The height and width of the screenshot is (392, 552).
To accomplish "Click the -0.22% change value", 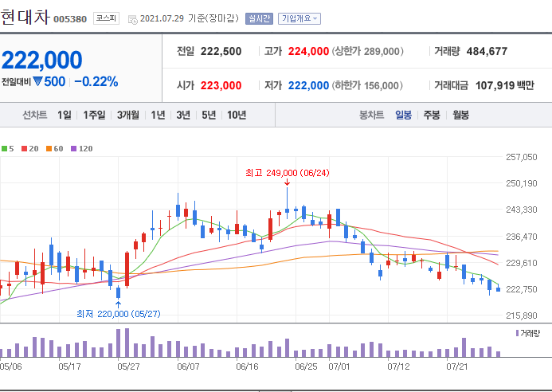I will tap(96, 82).
